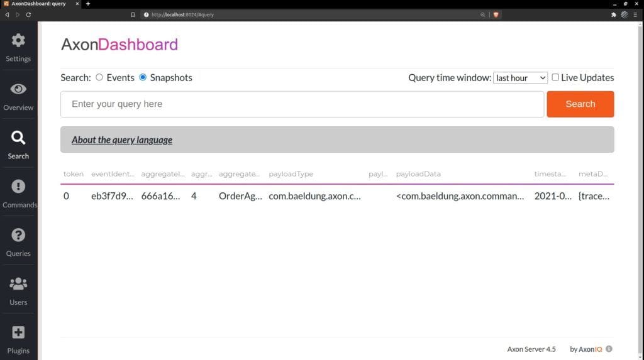The image size is (644, 360).
Task: Open the Query time window dropdown
Action: (520, 78)
